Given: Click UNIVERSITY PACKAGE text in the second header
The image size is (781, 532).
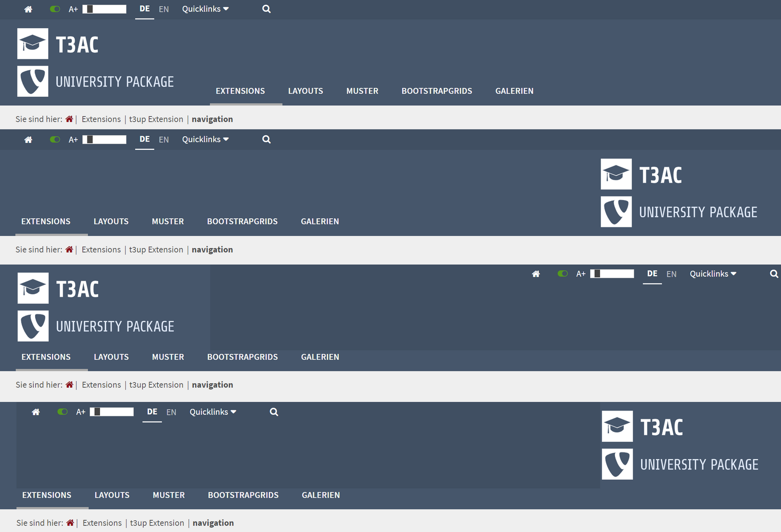Looking at the screenshot, I should point(698,212).
